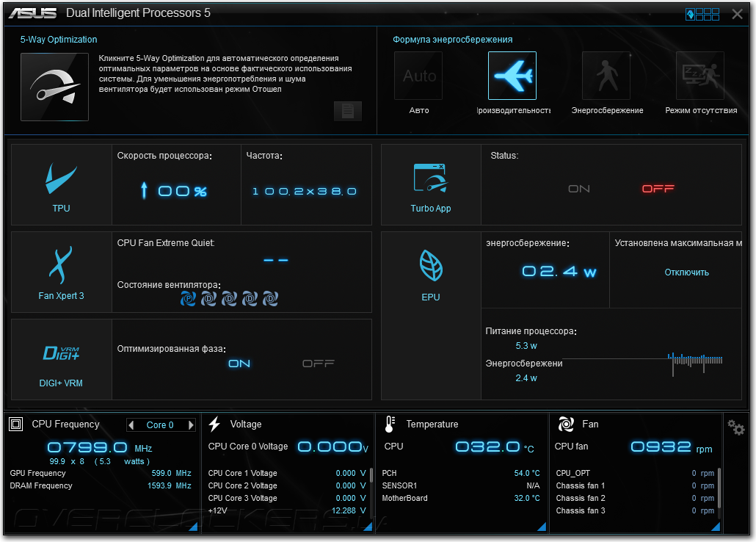Click the Temperature thermometer icon
The width and height of the screenshot is (756, 542).
(x=390, y=424)
